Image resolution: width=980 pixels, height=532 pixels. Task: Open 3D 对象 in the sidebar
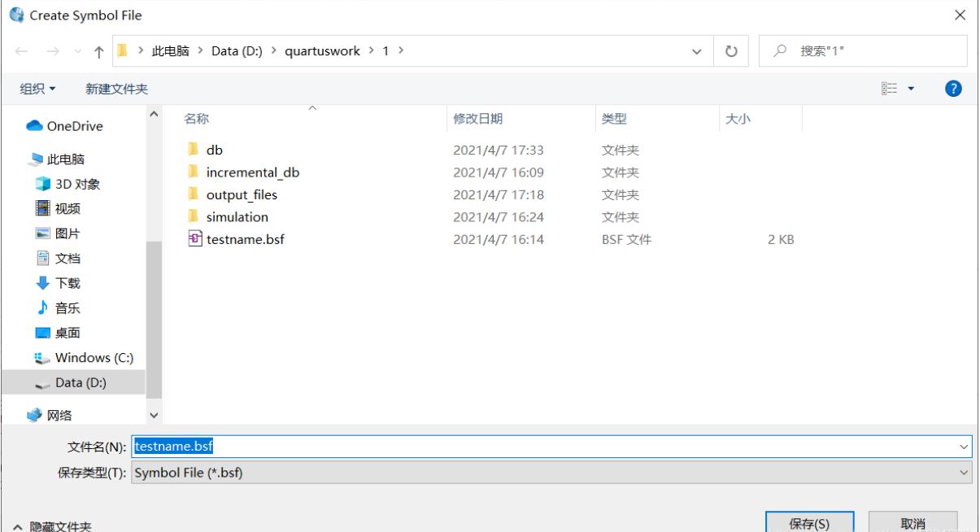click(x=68, y=184)
